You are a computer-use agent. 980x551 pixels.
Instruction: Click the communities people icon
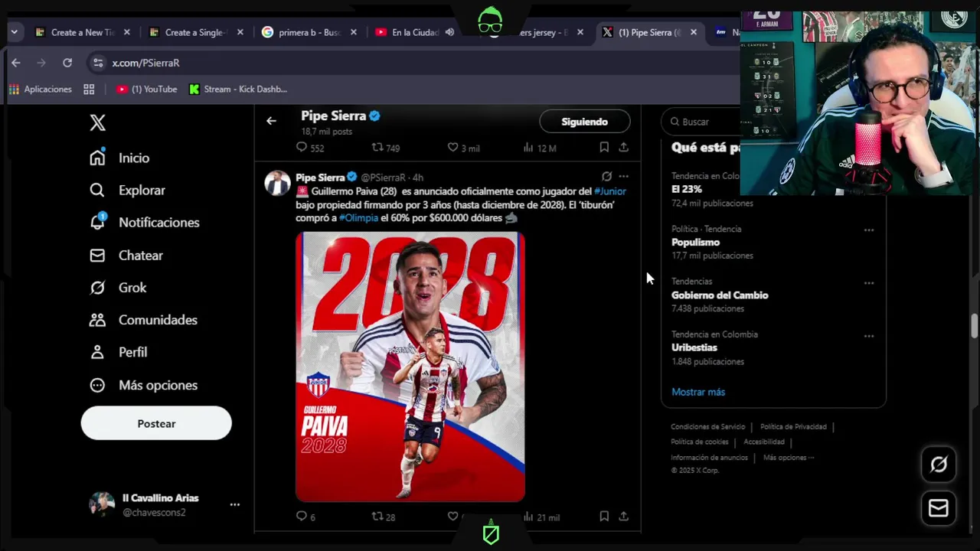point(97,320)
